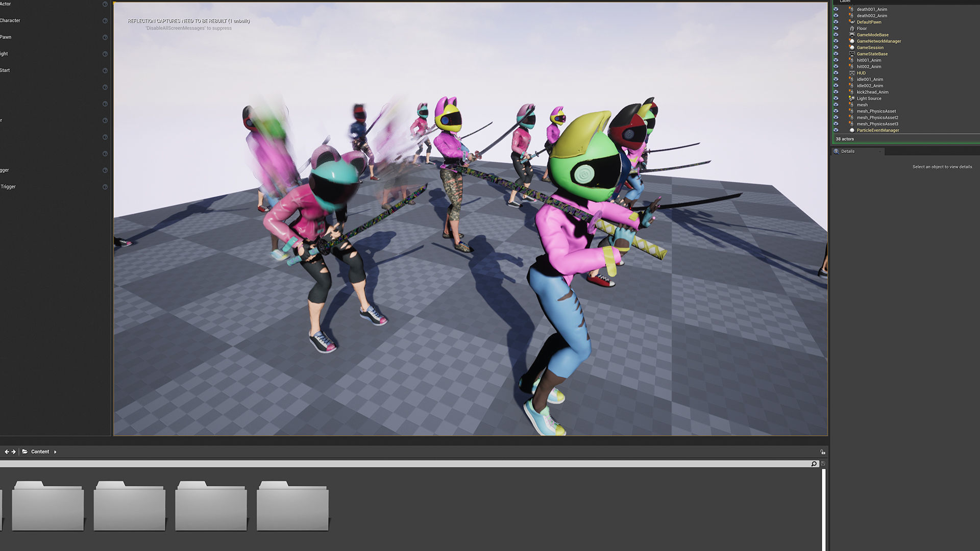Click the Content browser vertical scrollbar

click(x=823, y=510)
